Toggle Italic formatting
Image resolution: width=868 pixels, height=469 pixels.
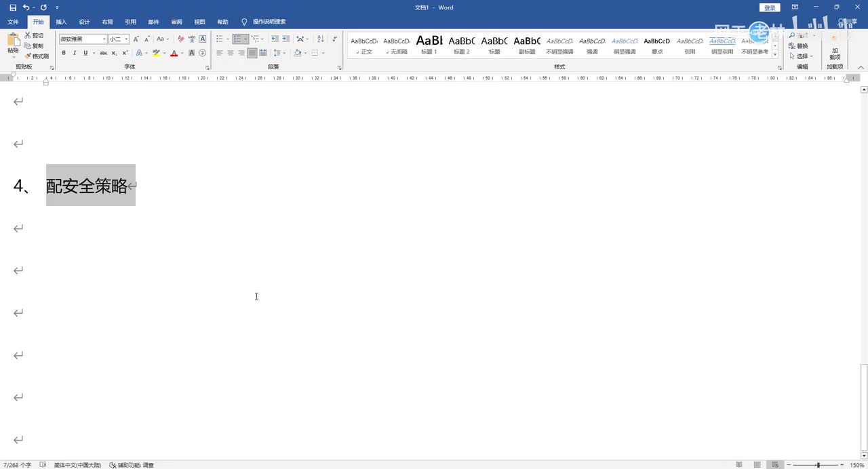point(75,53)
